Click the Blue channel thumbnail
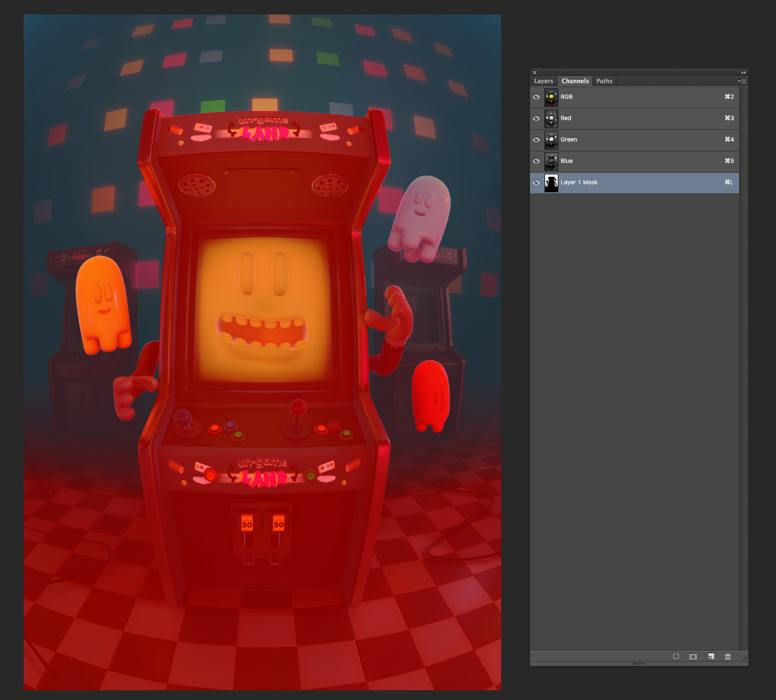The image size is (776, 700). (x=551, y=161)
